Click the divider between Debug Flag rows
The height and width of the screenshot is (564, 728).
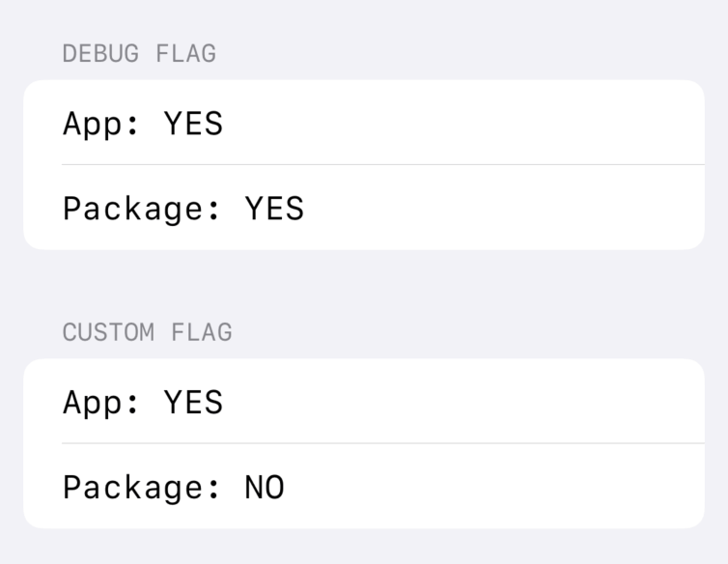pyautogui.click(x=382, y=165)
